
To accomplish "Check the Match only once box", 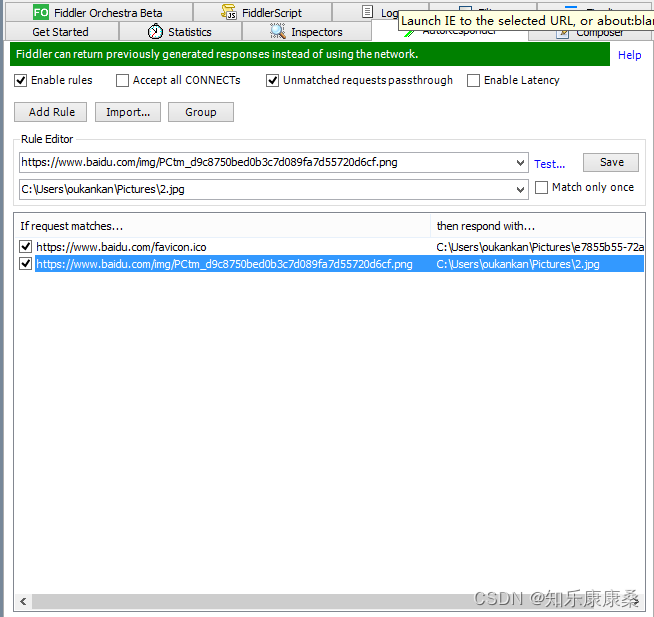I will pyautogui.click(x=541, y=187).
